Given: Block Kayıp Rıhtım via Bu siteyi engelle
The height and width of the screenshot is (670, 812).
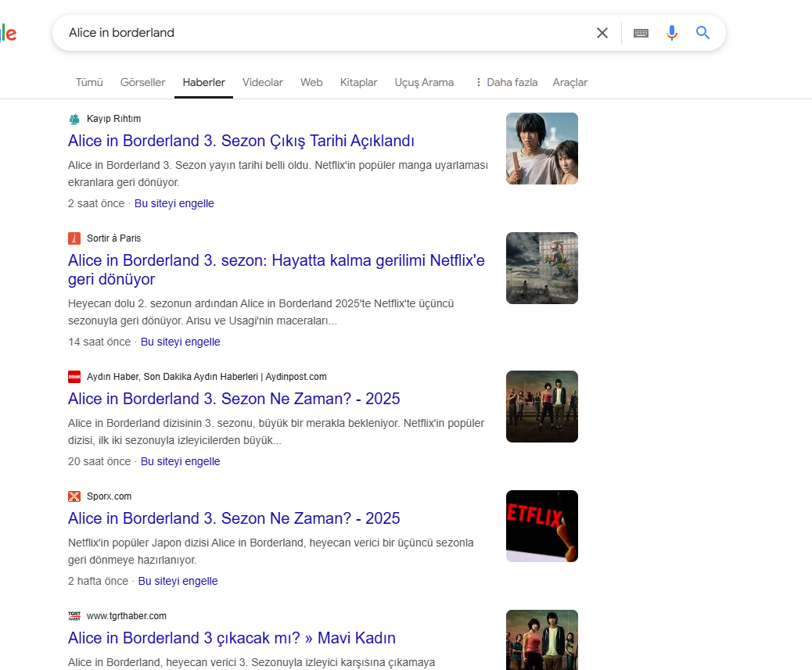Looking at the screenshot, I should 174,203.
